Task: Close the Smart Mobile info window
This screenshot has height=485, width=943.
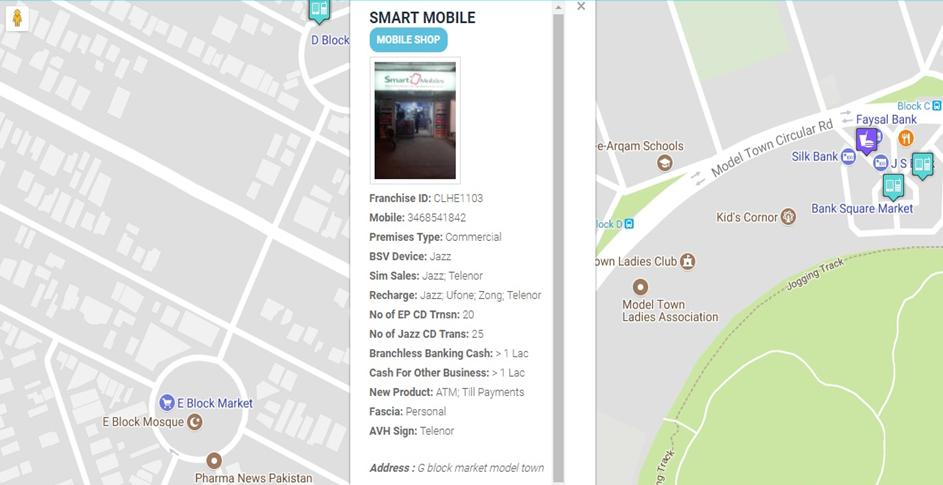Action: tap(581, 6)
